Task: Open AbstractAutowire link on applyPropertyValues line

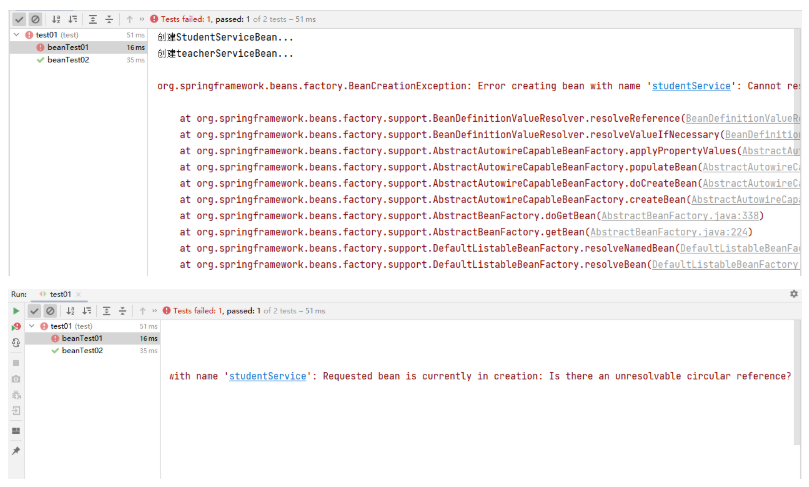Action: (x=770, y=151)
